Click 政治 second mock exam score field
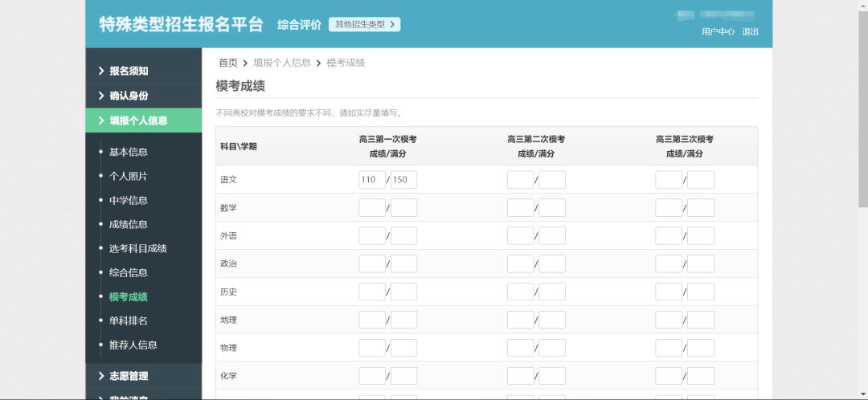This screenshot has height=400, width=868. coord(520,264)
